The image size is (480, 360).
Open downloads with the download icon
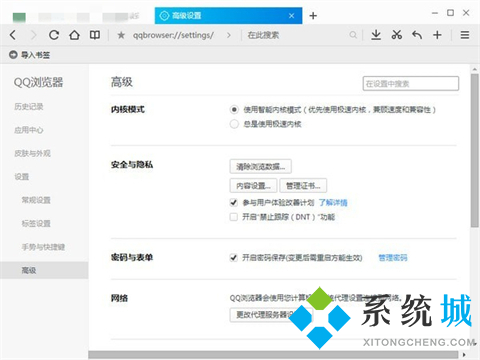(x=376, y=35)
